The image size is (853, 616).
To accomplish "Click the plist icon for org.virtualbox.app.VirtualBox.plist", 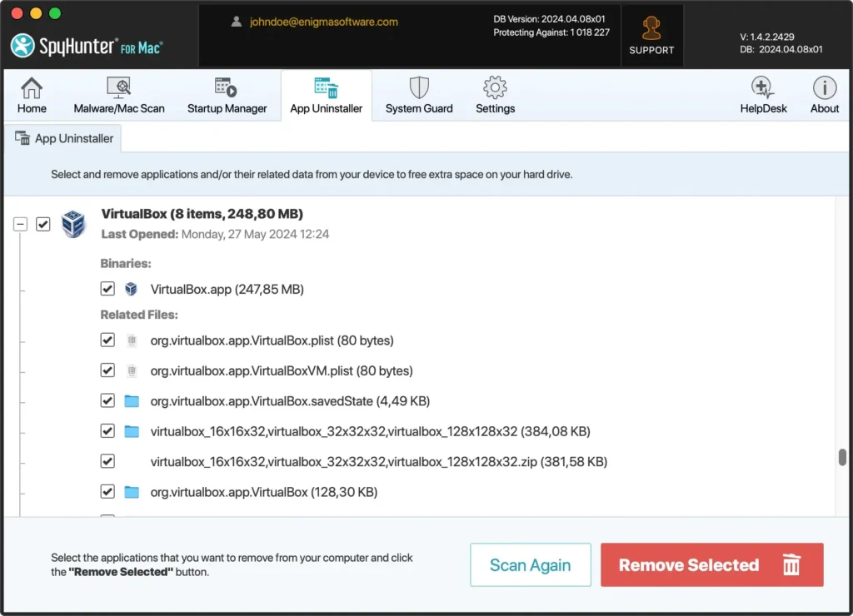I will click(132, 340).
